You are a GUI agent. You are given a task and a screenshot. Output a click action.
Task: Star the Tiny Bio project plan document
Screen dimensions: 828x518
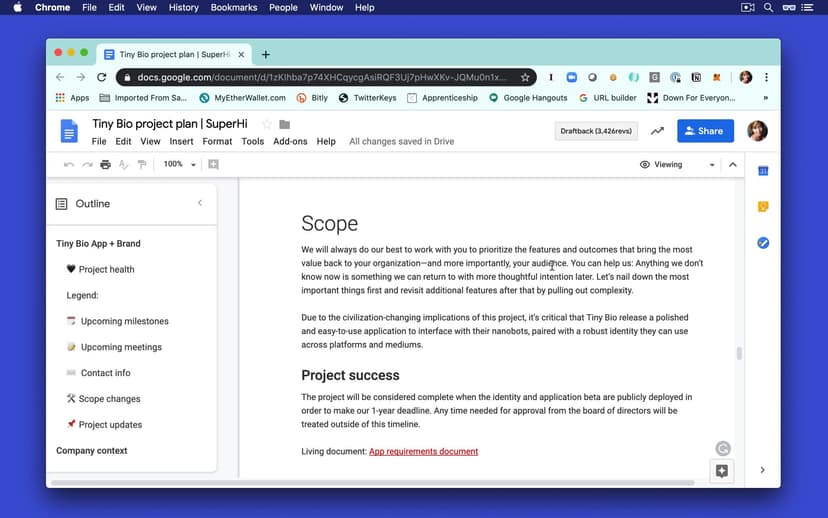tap(267, 124)
